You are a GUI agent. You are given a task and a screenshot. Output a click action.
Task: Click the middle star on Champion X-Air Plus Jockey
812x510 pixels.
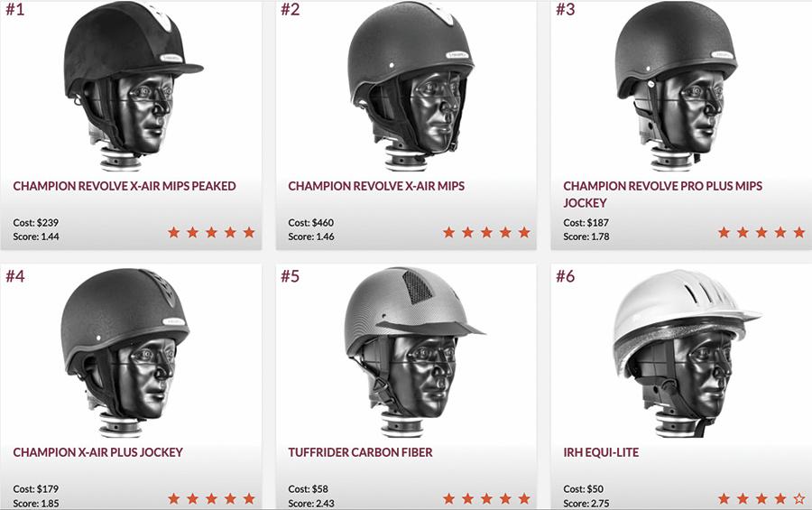click(211, 498)
